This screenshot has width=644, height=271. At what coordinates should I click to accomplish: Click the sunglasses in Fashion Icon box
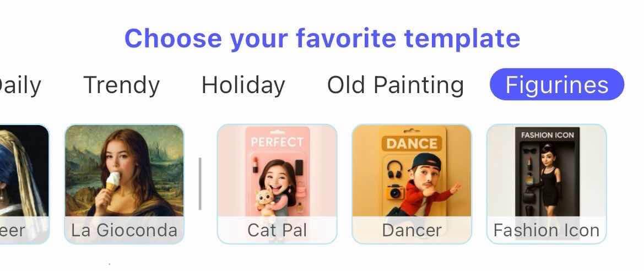pyautogui.click(x=529, y=151)
